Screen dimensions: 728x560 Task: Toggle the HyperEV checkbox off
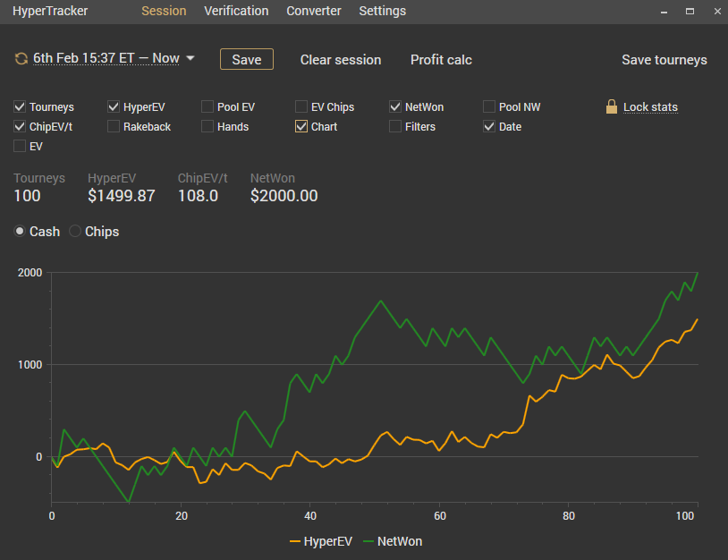pos(114,106)
